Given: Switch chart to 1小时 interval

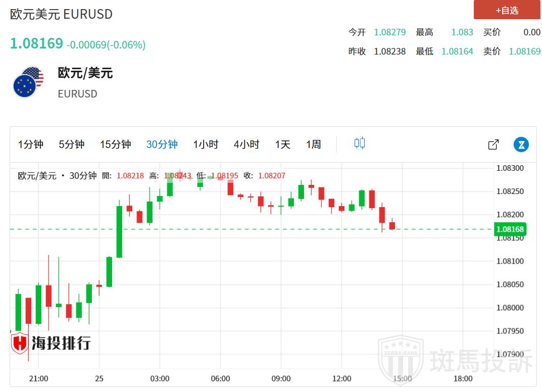Looking at the screenshot, I should click(x=206, y=144).
